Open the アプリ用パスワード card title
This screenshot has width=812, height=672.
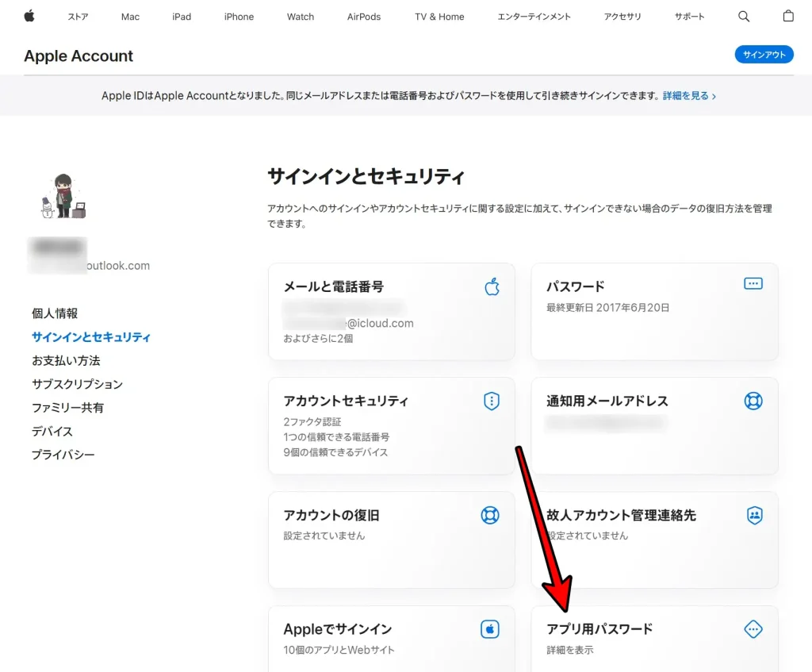click(599, 629)
